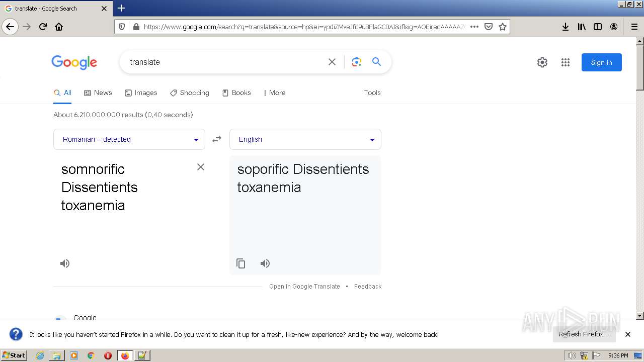Image resolution: width=644 pixels, height=362 pixels.
Task: Open the Windows Start menu
Action: coord(14,355)
